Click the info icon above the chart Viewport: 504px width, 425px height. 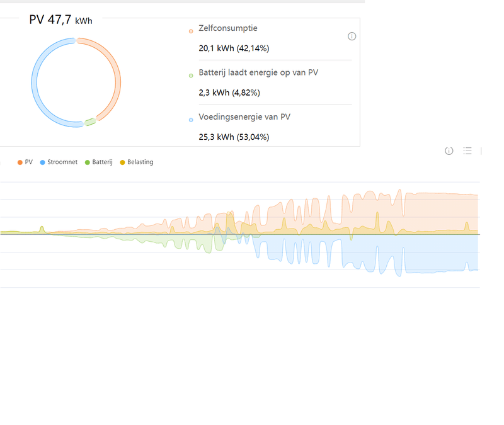click(449, 150)
